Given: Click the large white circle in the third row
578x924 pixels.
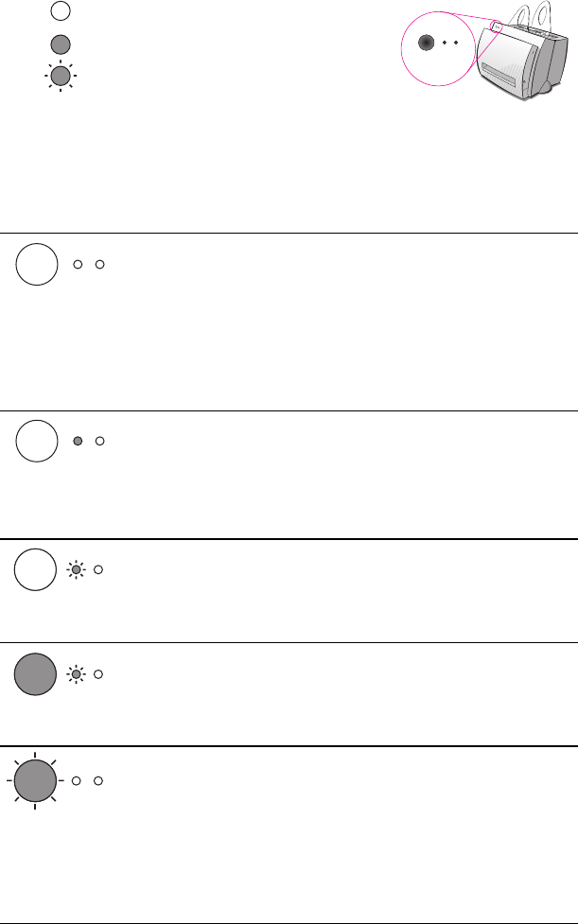Looking at the screenshot, I should coord(37,570).
